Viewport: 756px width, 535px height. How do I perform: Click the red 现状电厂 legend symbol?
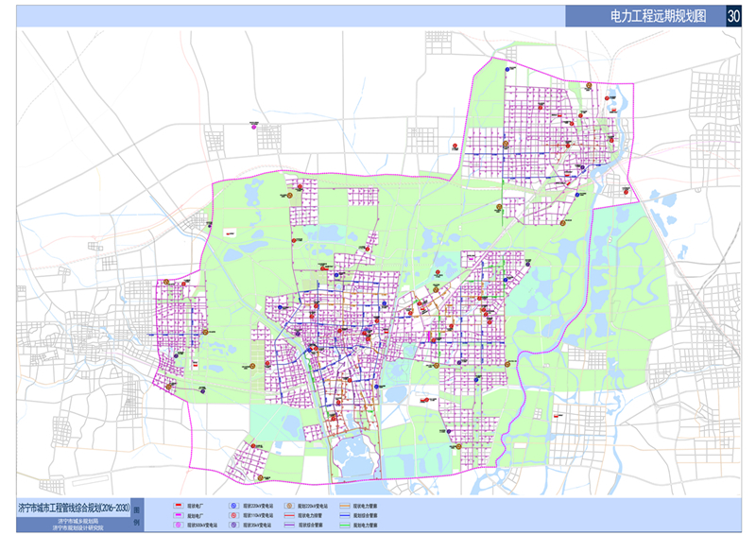(179, 506)
